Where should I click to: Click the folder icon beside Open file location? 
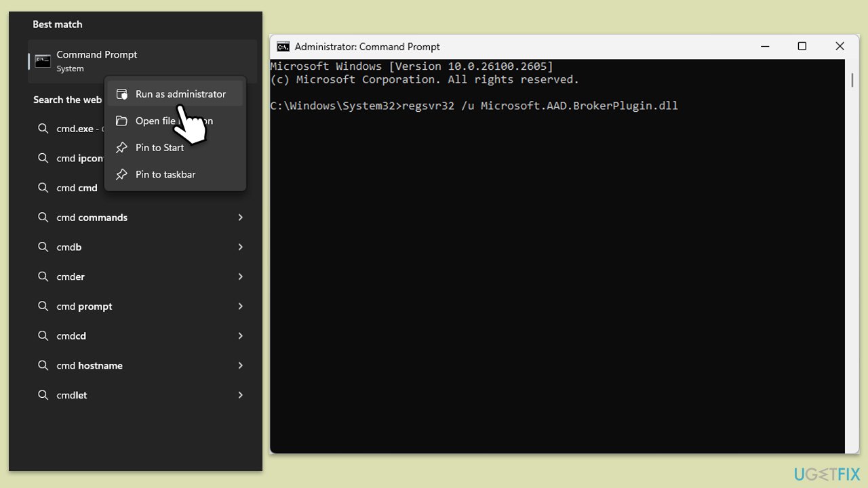(121, 121)
